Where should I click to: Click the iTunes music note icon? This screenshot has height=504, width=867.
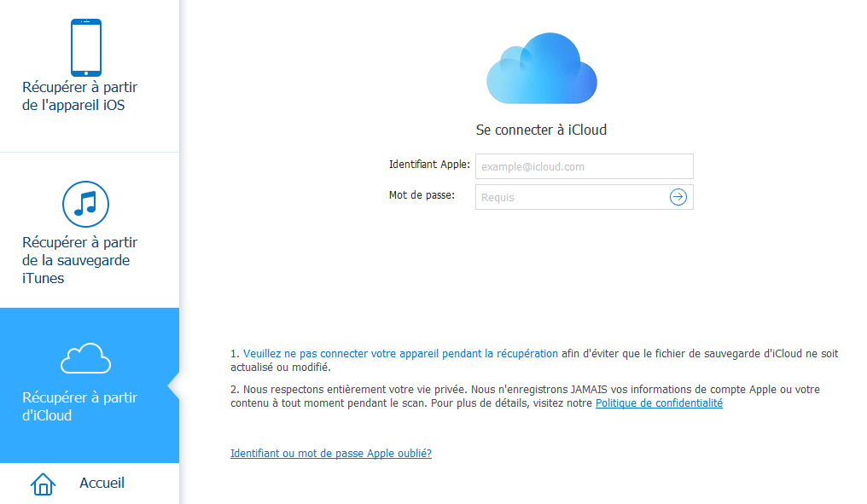pyautogui.click(x=85, y=204)
